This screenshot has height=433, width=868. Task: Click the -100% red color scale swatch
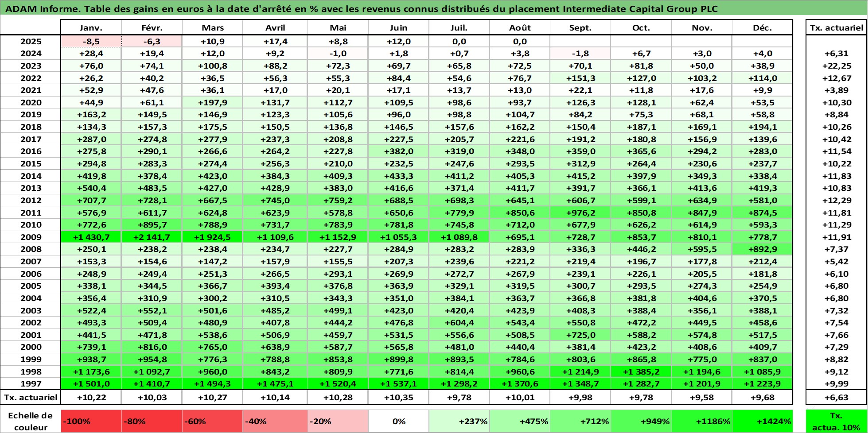click(x=91, y=421)
